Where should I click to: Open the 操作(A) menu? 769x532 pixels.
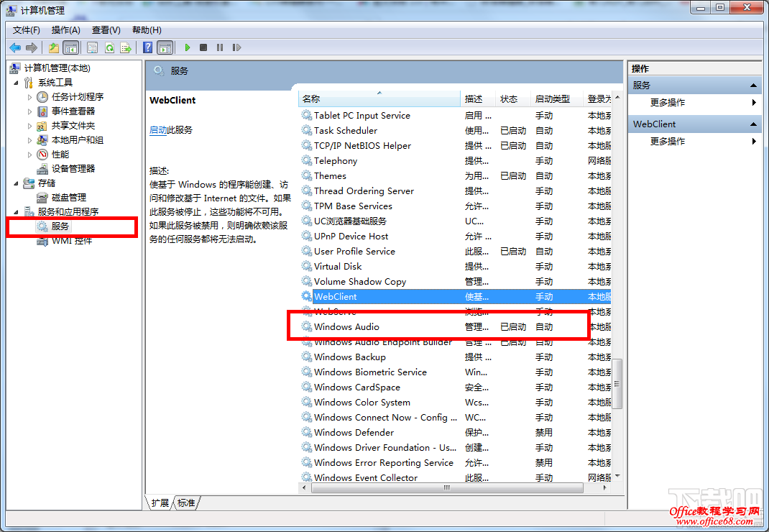(x=65, y=30)
